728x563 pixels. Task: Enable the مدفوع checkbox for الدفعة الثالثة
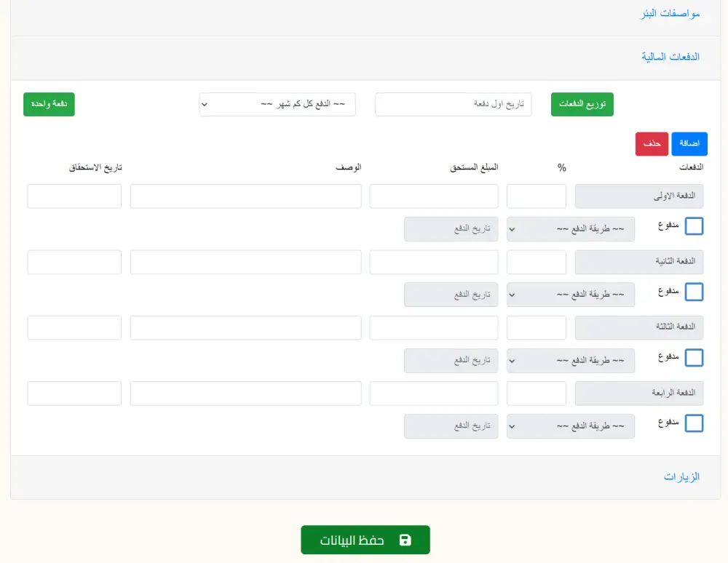click(x=694, y=358)
